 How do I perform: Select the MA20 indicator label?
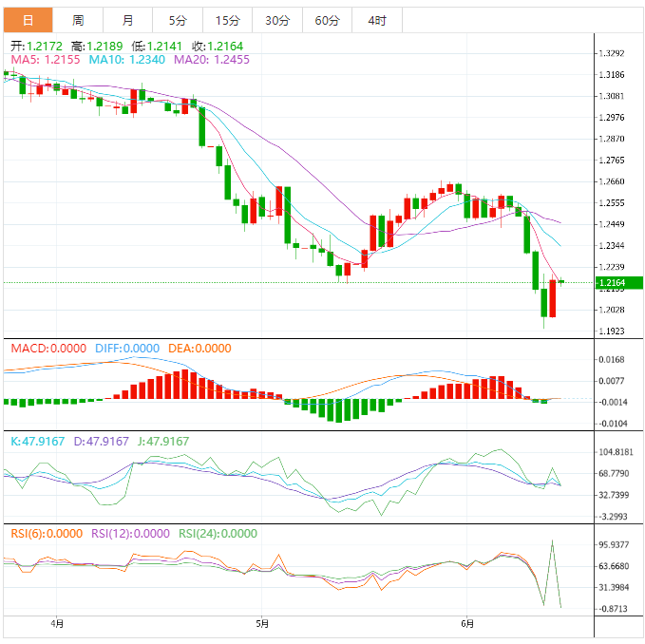[212, 60]
